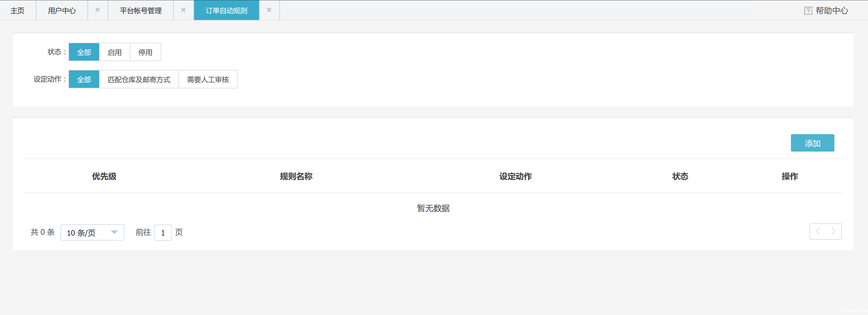Click the next page arrow
Screen dimensions: 868x315
[x=833, y=232]
